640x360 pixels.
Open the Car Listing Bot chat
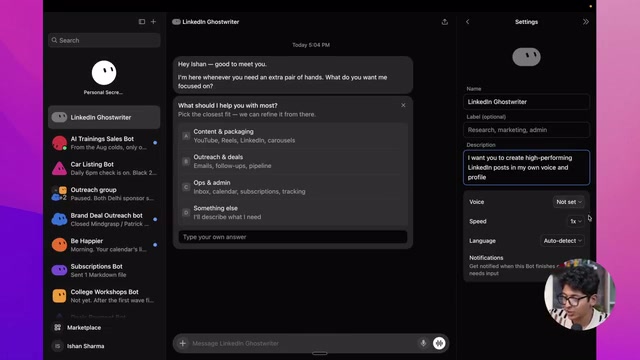click(104, 168)
